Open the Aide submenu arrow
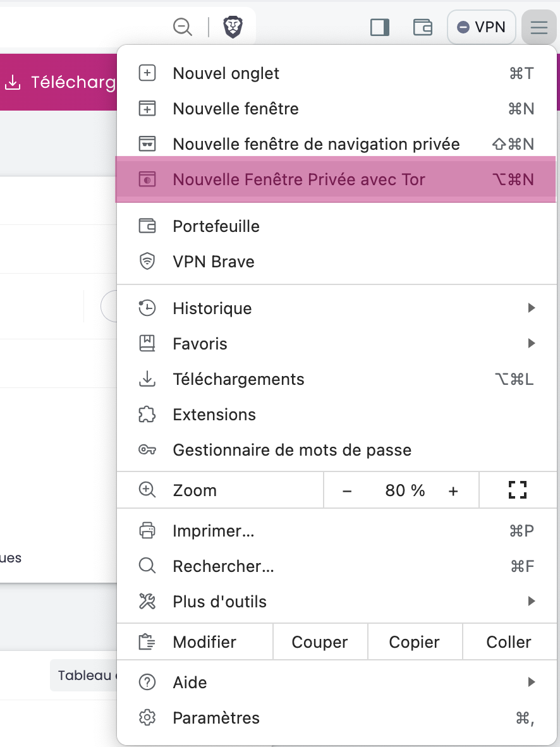Image resolution: width=560 pixels, height=747 pixels. coord(532,682)
